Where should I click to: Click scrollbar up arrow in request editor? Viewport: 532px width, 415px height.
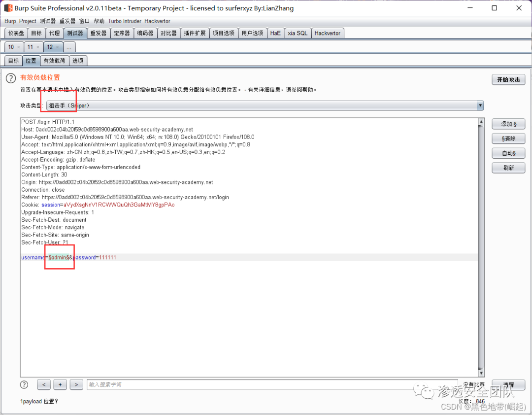(481, 121)
